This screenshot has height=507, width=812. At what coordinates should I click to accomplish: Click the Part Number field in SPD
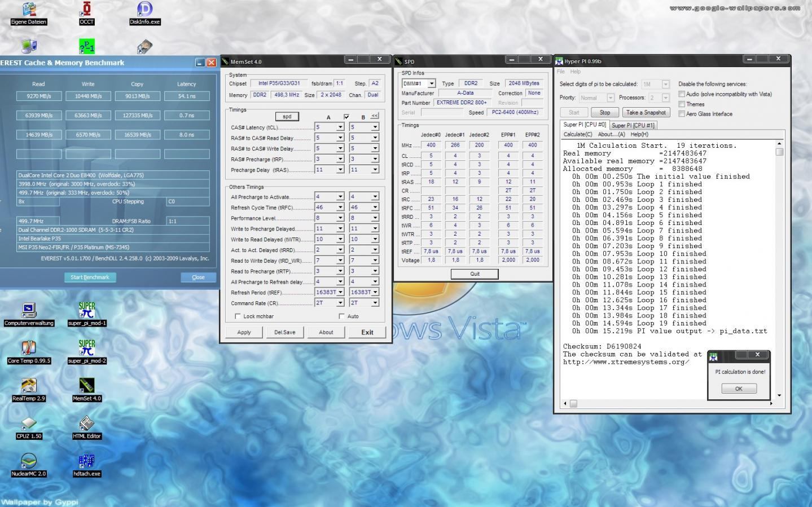(462, 103)
